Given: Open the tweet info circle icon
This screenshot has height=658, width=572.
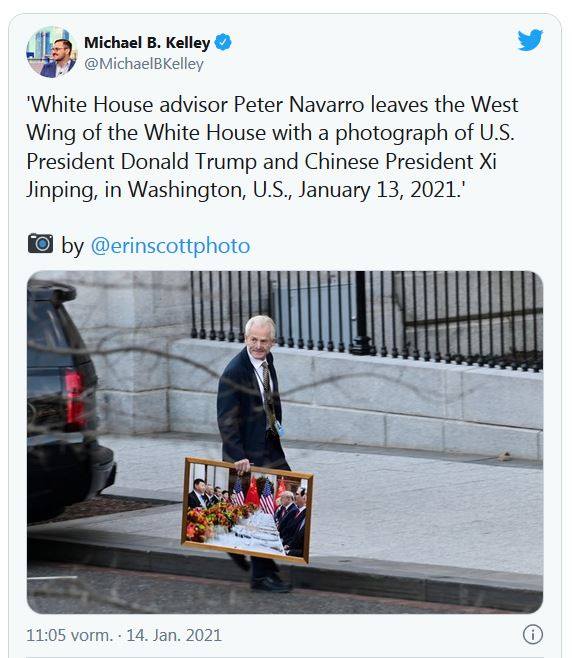Looking at the screenshot, I should 533,634.
